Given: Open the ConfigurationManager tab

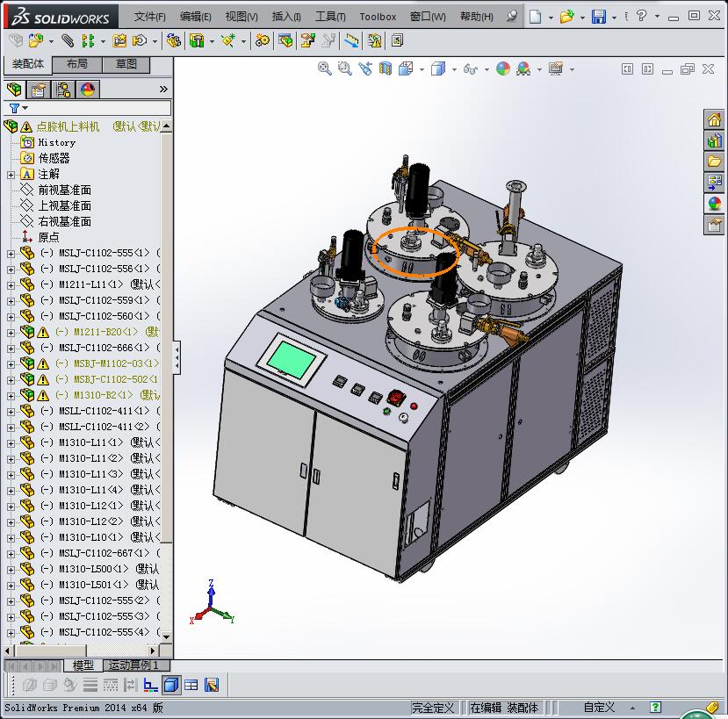Looking at the screenshot, I should tap(62, 90).
